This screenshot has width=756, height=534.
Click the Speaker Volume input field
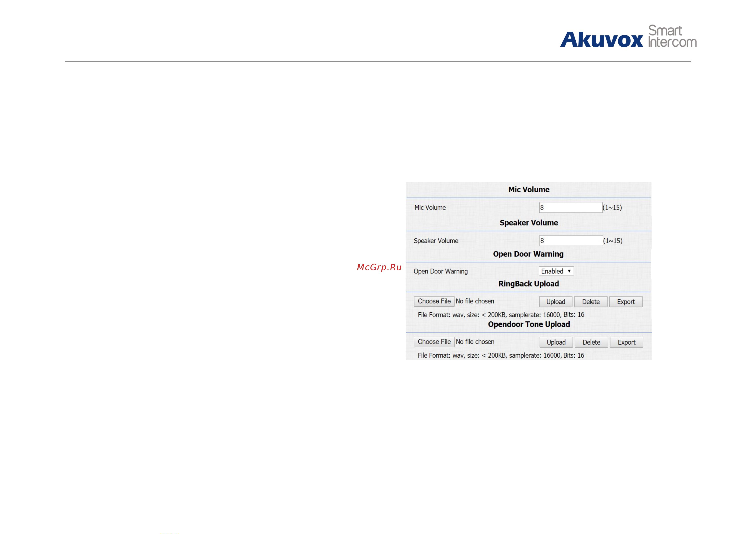click(571, 241)
